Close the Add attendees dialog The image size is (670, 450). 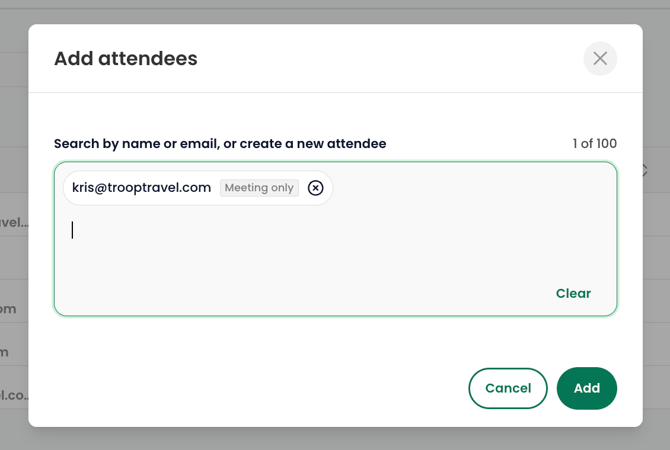[x=600, y=58]
